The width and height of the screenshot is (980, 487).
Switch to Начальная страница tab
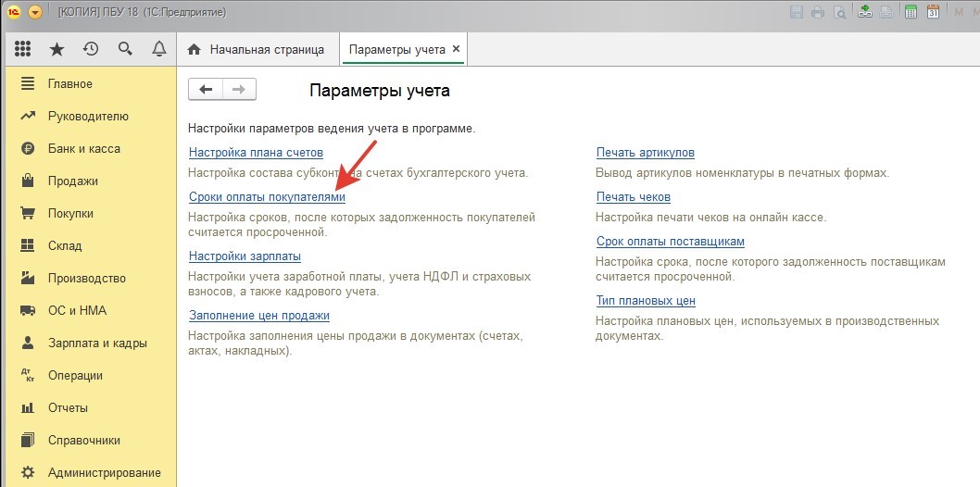(x=257, y=49)
